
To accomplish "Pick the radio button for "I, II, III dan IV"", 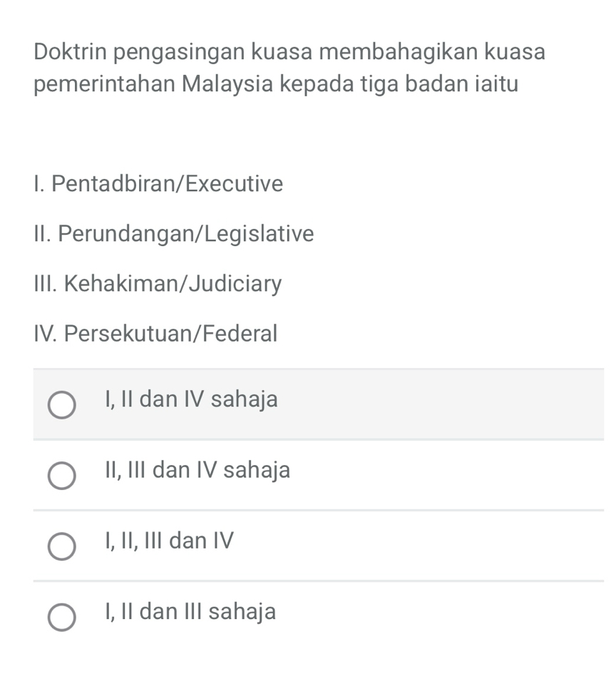I will coord(62,546).
